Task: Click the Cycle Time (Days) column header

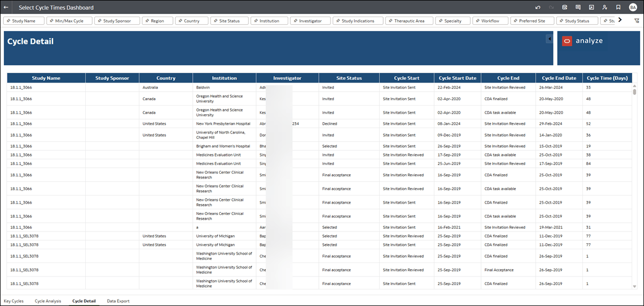Action: 607,78
